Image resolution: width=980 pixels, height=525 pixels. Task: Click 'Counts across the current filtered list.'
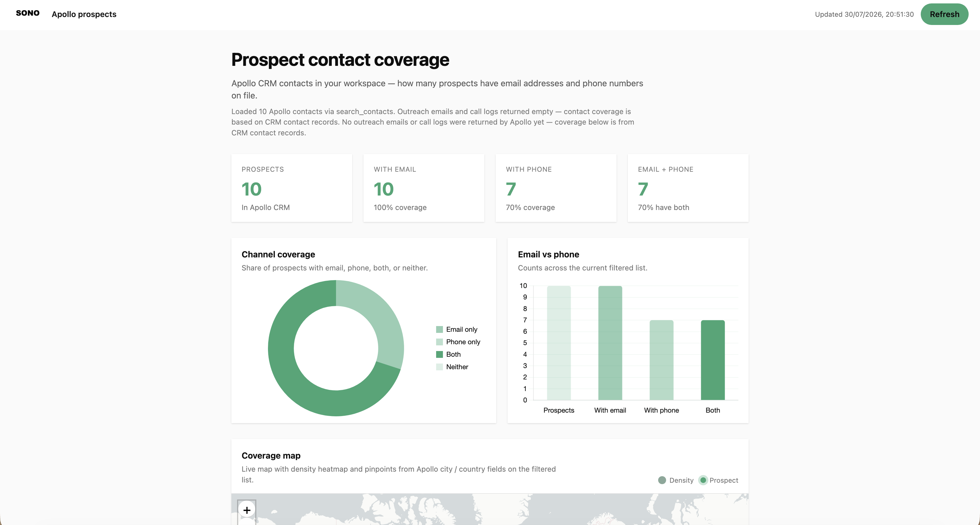[582, 268]
